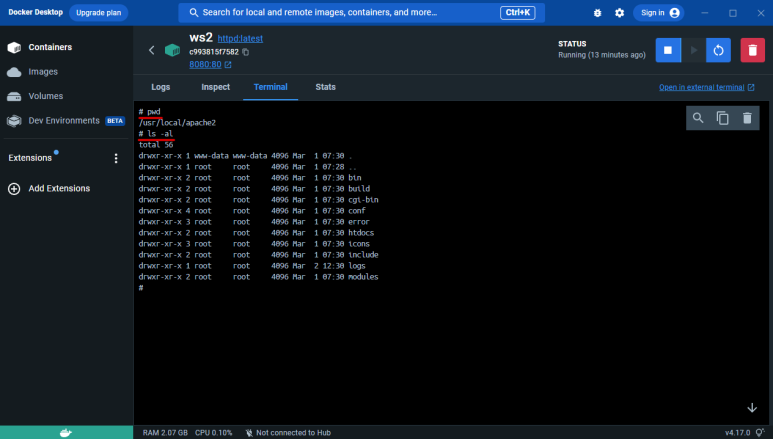Open the httpd:latest image link
773x439 pixels.
coord(240,38)
